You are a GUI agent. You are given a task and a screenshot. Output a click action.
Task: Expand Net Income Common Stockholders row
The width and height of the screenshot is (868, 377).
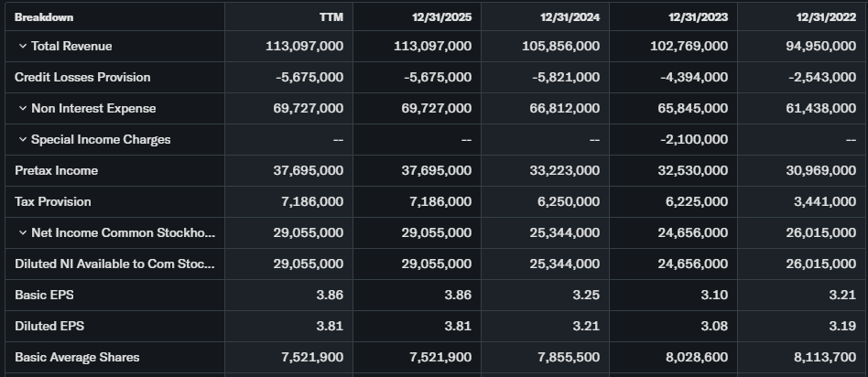(22, 232)
